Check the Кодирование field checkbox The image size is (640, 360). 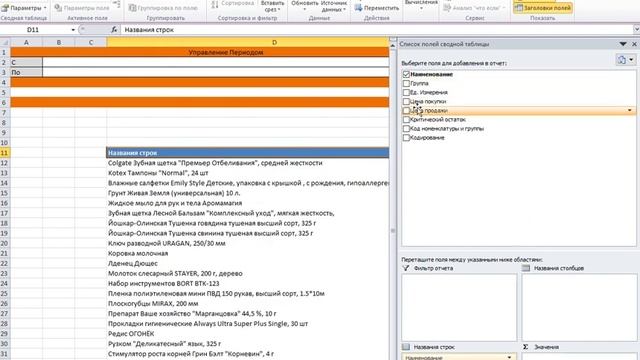coord(406,138)
